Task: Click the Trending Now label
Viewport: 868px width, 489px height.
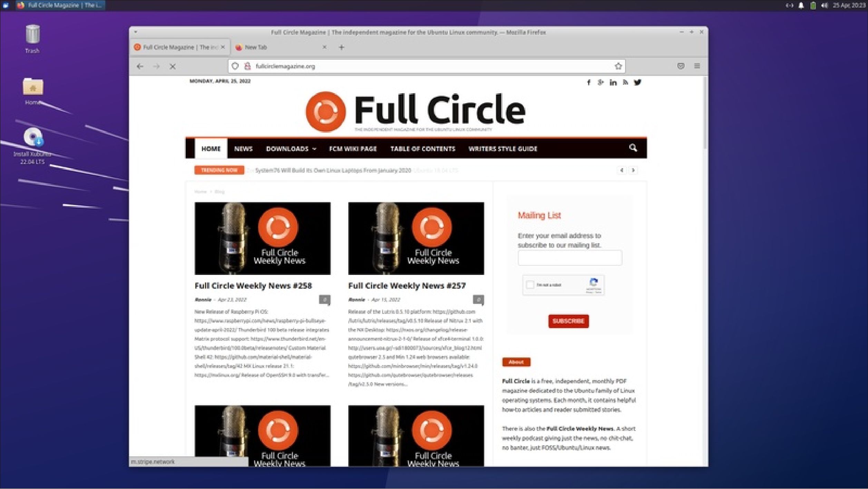Action: [219, 170]
